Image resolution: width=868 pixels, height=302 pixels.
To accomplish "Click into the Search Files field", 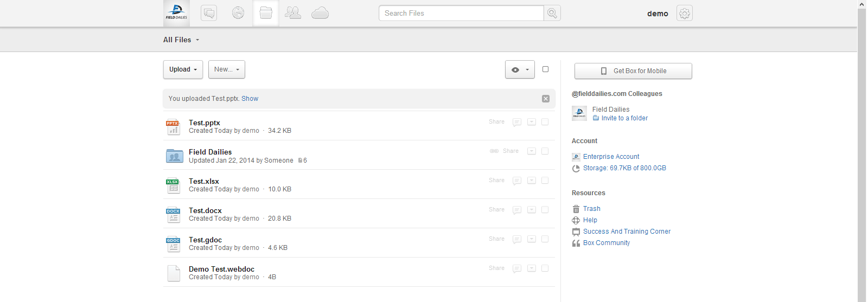I will [x=461, y=13].
